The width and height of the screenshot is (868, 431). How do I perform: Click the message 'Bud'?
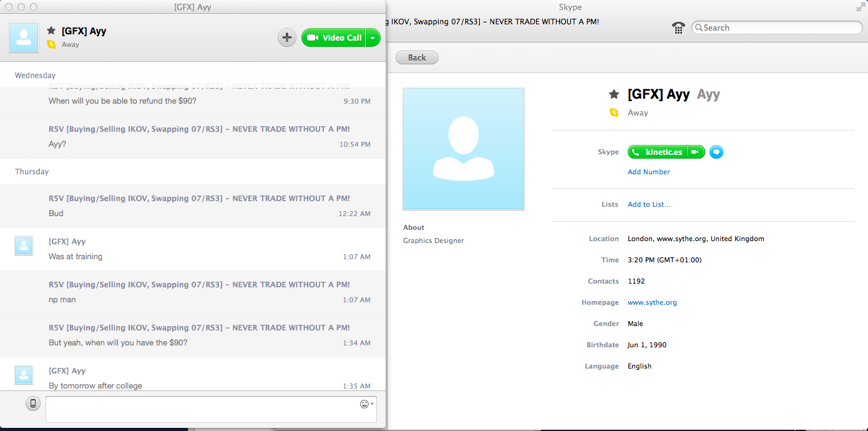56,213
